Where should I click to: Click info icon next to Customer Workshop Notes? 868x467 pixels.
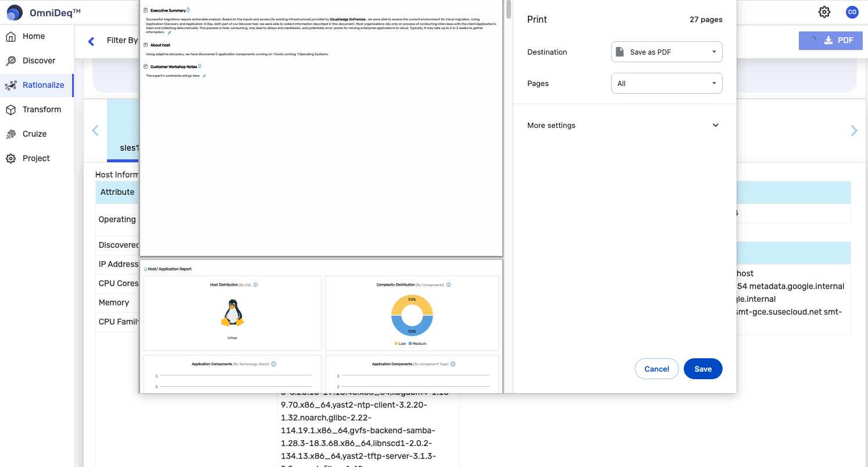tap(199, 66)
